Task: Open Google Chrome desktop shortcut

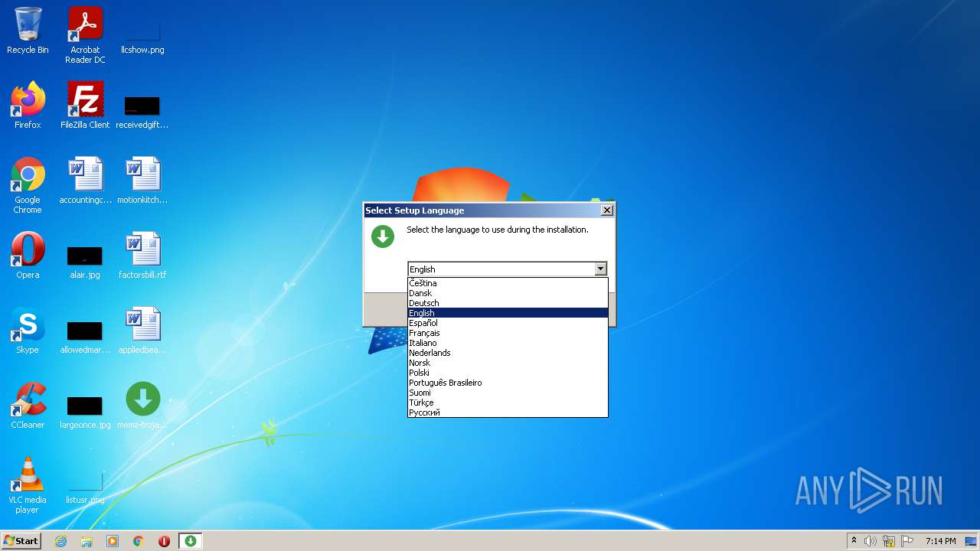Action: (28, 185)
